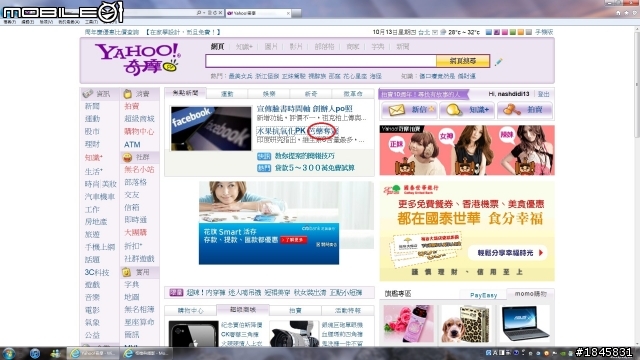The width and height of the screenshot is (640, 360).
Task: Open the second pinned taskbar icon
Action: [x=35, y=353]
